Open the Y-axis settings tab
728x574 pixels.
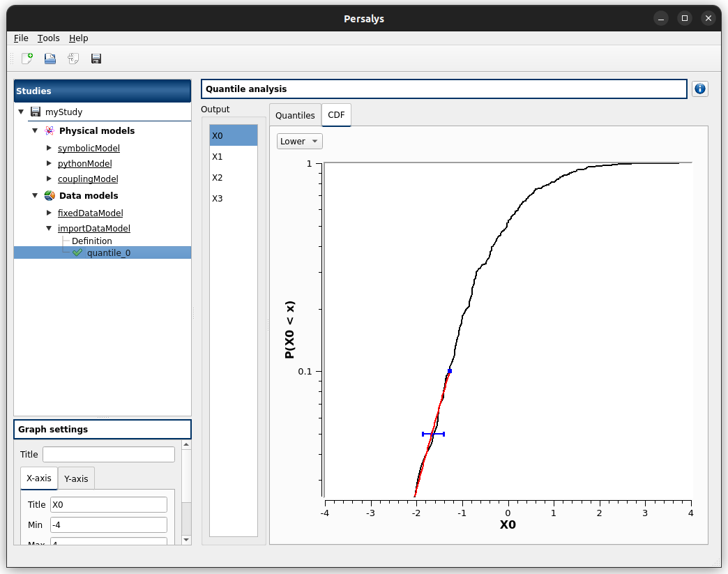tap(76, 478)
